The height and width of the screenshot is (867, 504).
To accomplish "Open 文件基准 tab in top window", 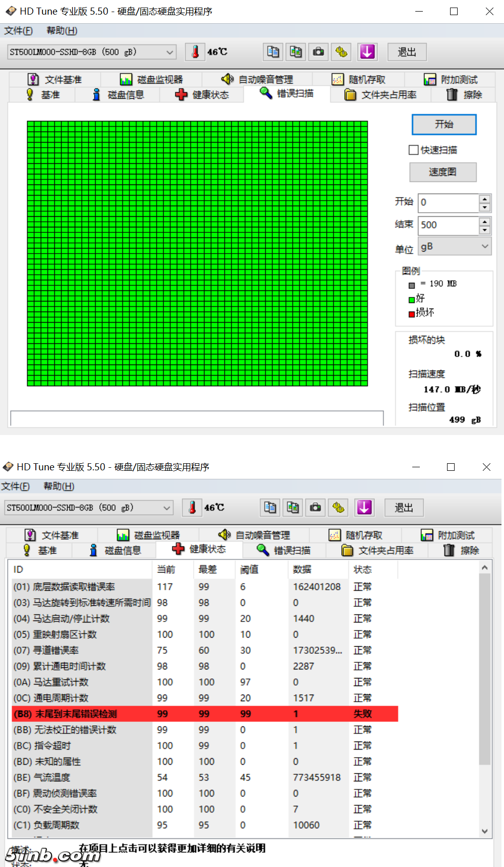I will coord(54,80).
